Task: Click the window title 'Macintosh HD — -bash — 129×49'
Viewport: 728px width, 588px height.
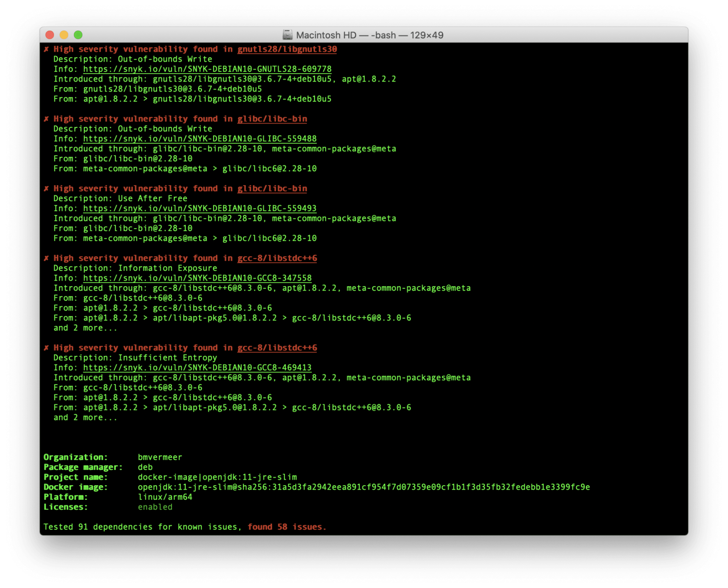Action: [370, 35]
